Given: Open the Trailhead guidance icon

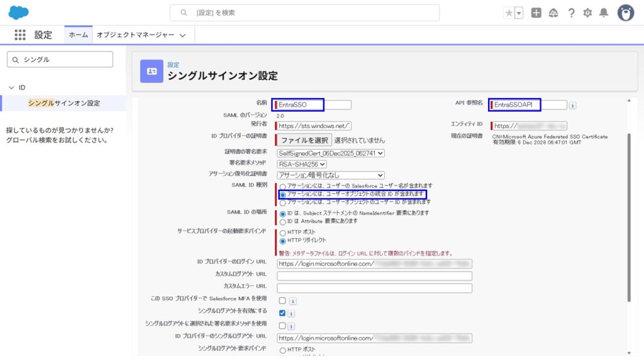Looking at the screenshot, I should coord(553,13).
